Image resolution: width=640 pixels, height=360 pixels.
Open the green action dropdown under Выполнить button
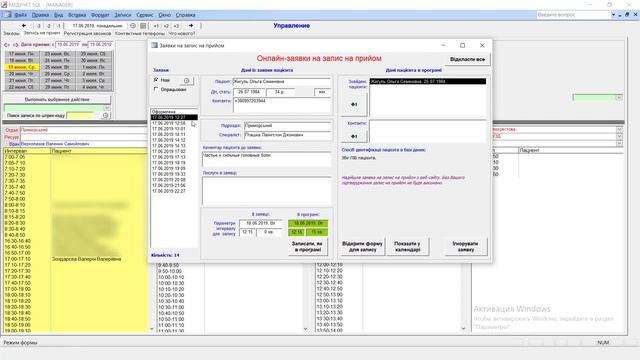coord(107,108)
